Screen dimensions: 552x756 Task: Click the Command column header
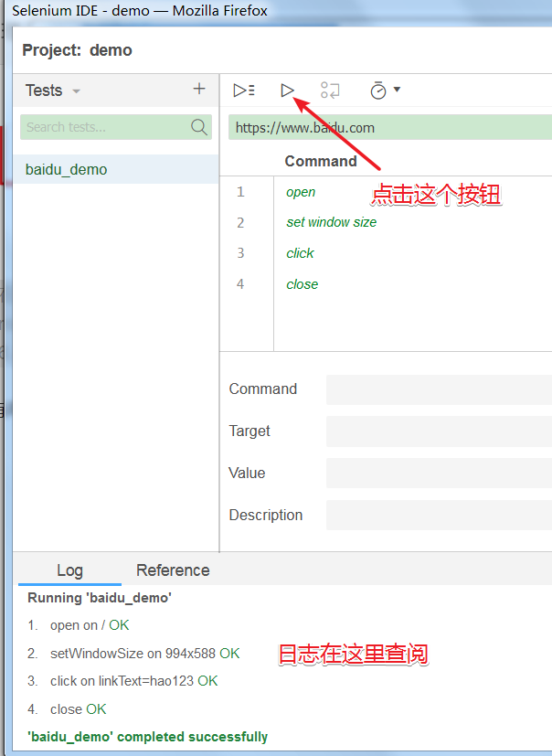[321, 161]
